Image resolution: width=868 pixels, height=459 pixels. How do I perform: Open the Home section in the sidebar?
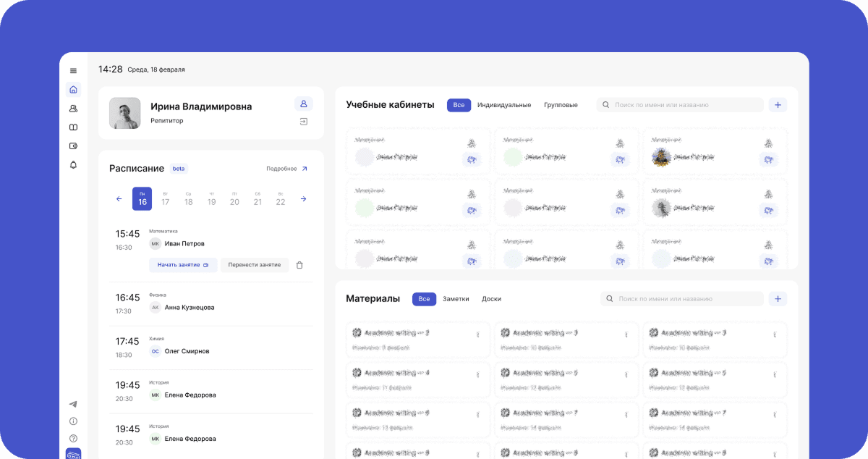click(x=72, y=89)
